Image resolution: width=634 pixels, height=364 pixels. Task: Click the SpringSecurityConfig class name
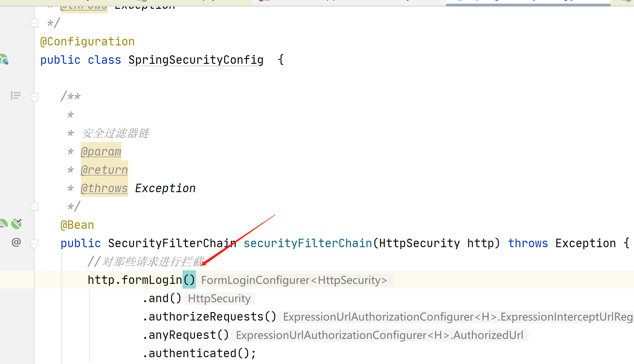pos(196,60)
